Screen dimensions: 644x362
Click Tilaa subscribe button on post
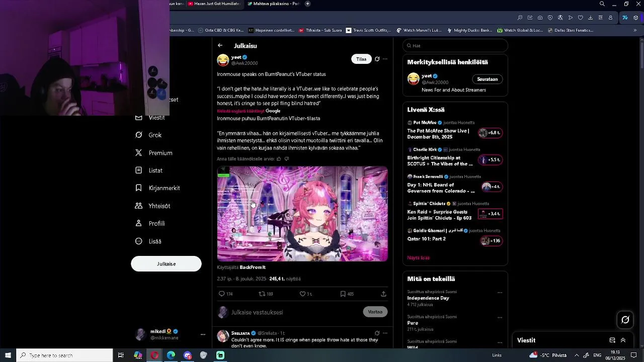tap(361, 59)
